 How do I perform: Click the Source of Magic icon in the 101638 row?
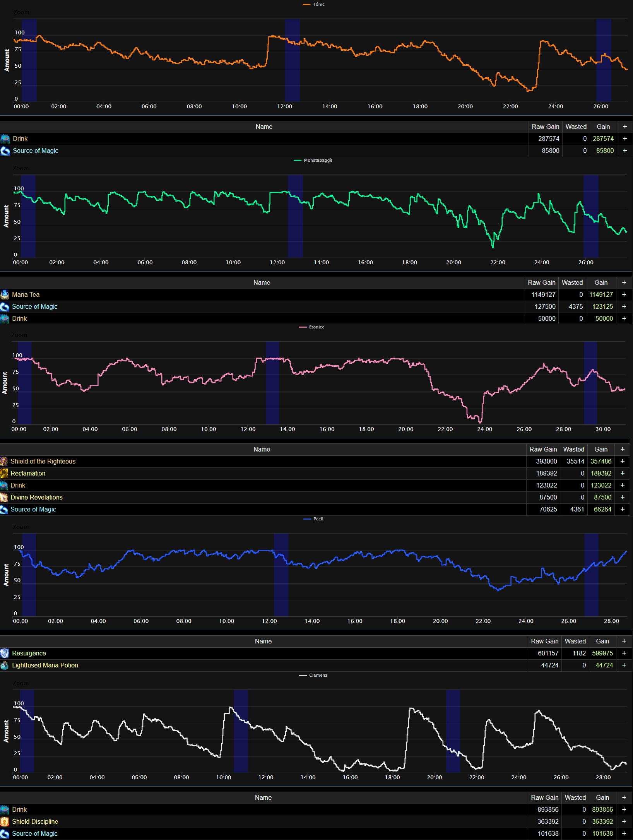tap(5, 834)
